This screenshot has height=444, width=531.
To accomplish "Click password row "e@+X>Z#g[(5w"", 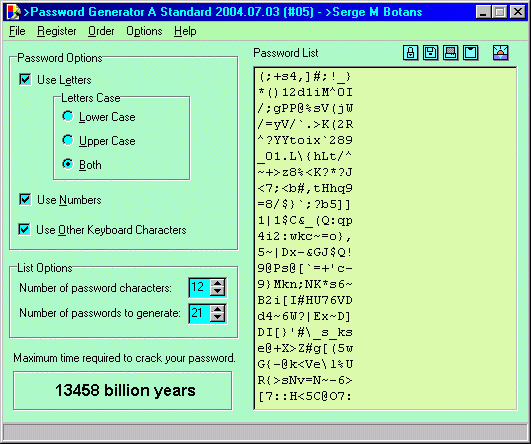I will pyautogui.click(x=305, y=348).
